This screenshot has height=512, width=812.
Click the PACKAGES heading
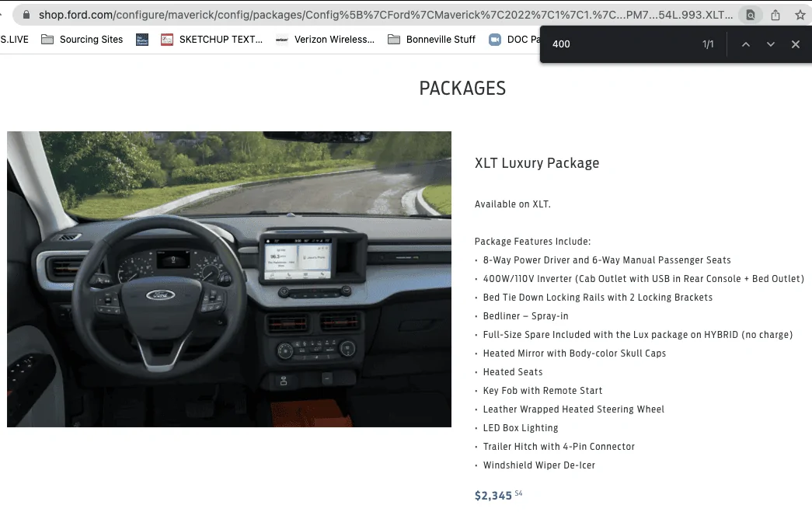(x=462, y=89)
